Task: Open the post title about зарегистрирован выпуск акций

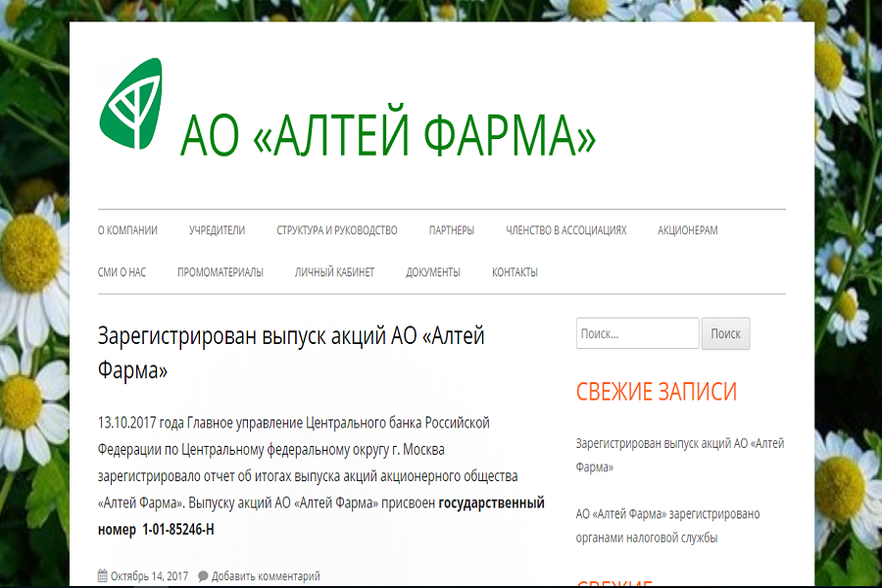Action: (291, 353)
